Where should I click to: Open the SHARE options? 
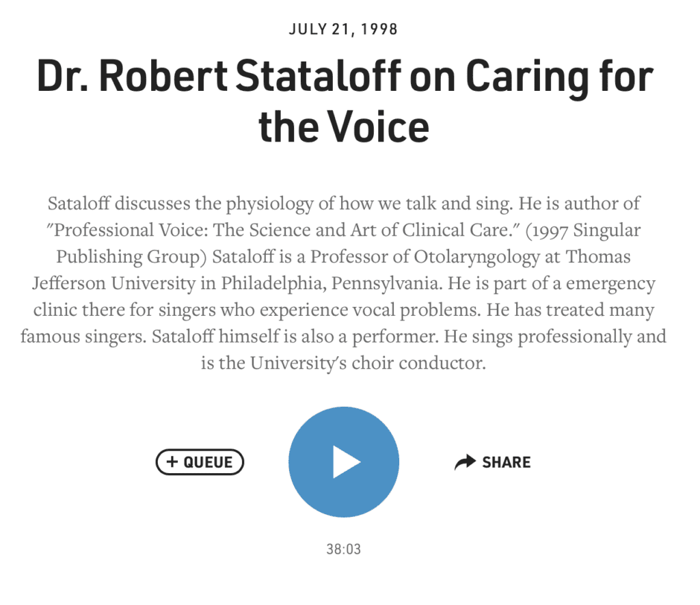point(492,462)
